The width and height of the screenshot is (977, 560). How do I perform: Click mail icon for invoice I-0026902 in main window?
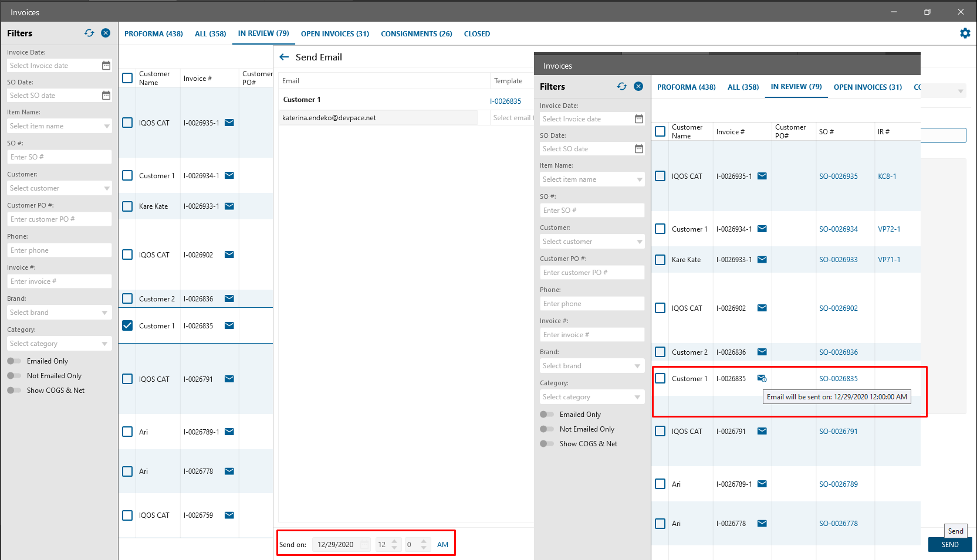pyautogui.click(x=229, y=254)
